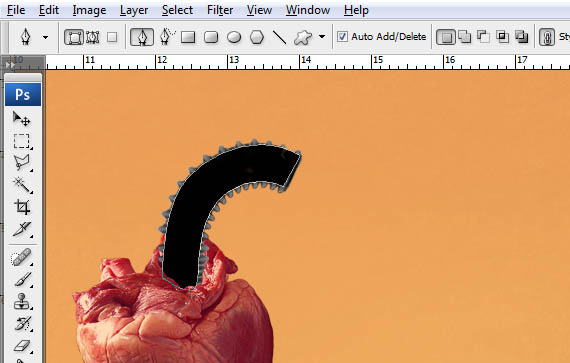This screenshot has height=363, width=570.
Task: Select the Slice tool
Action: coord(22,229)
